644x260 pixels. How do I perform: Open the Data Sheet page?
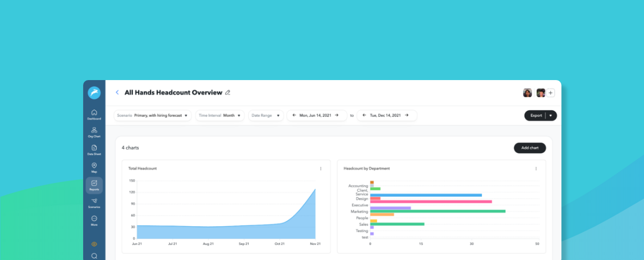(x=94, y=150)
